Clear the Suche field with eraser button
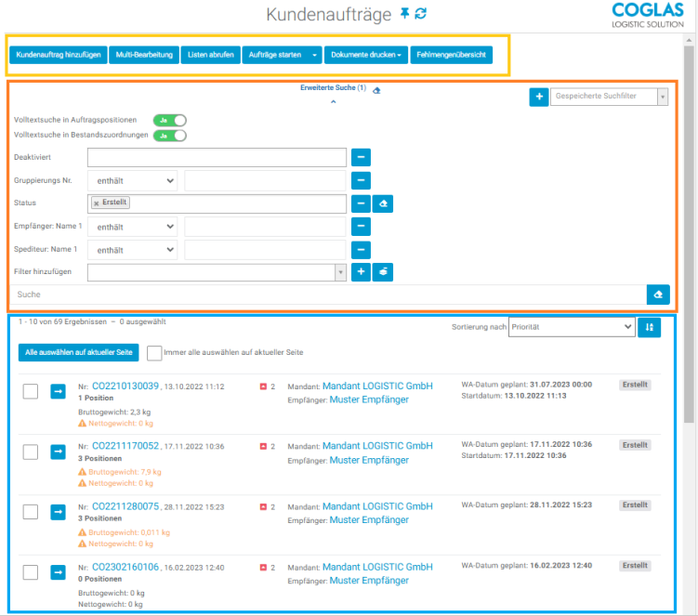 pos(657,295)
